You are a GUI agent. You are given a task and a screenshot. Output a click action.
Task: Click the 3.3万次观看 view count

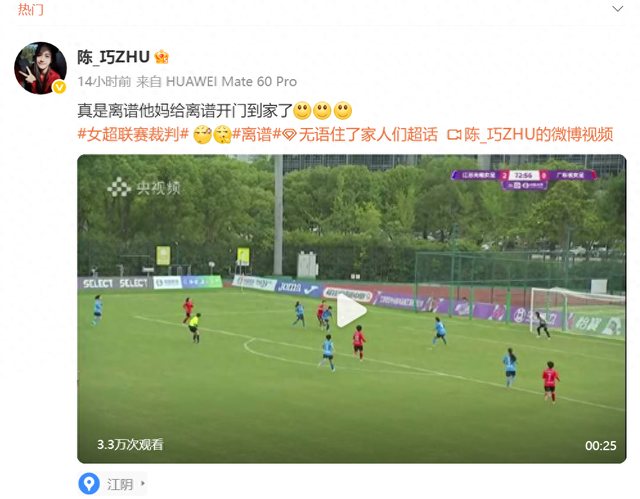(x=130, y=444)
